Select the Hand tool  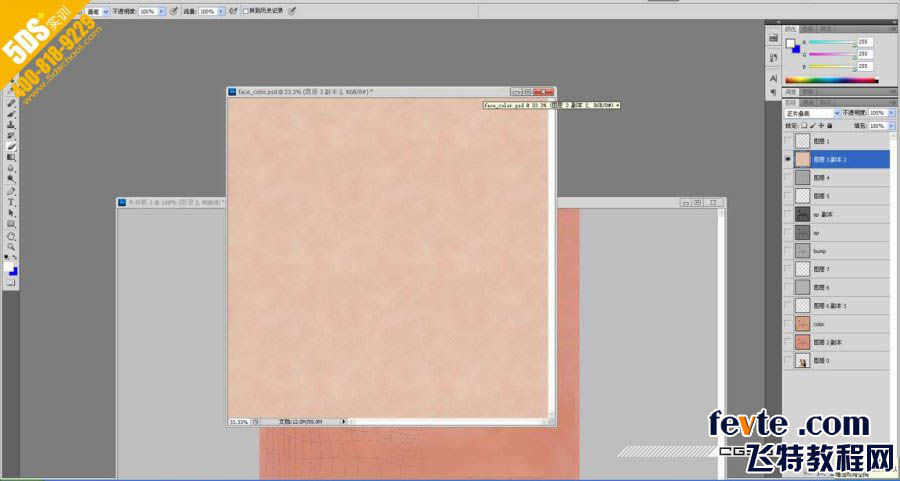(11, 236)
